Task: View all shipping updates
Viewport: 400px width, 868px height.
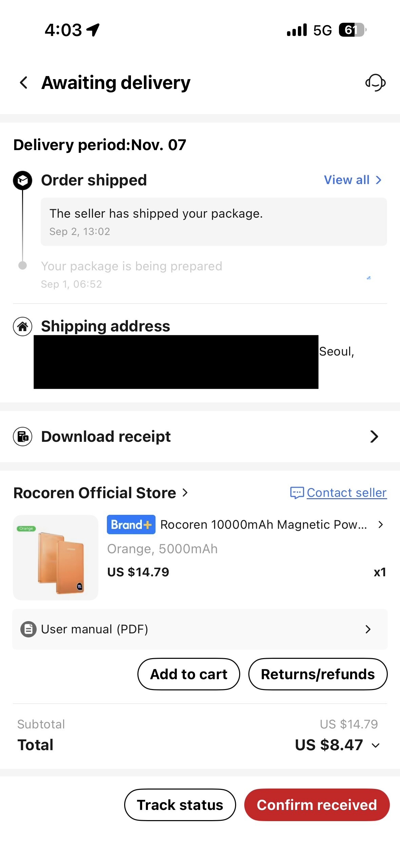Action: click(353, 180)
